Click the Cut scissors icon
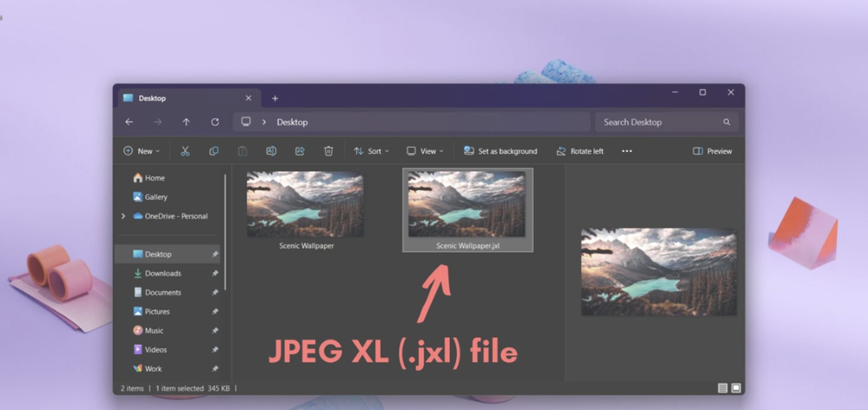This screenshot has width=868, height=410. click(x=185, y=151)
